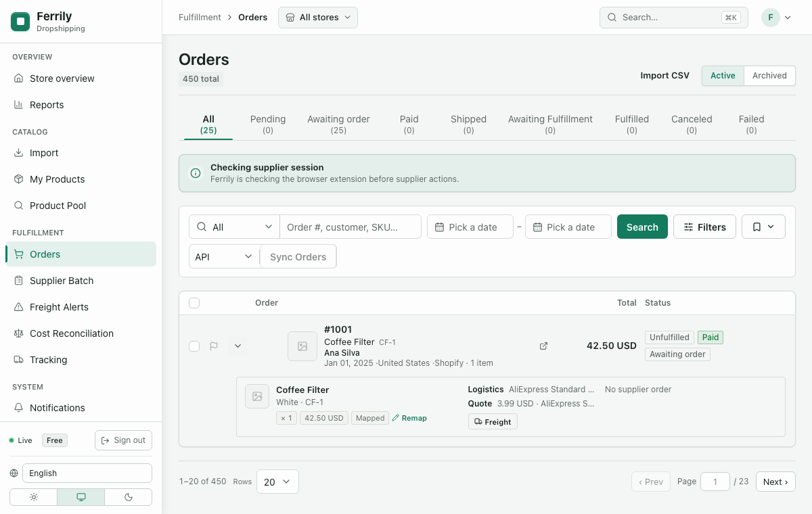Switch to the Canceled tab

click(692, 124)
